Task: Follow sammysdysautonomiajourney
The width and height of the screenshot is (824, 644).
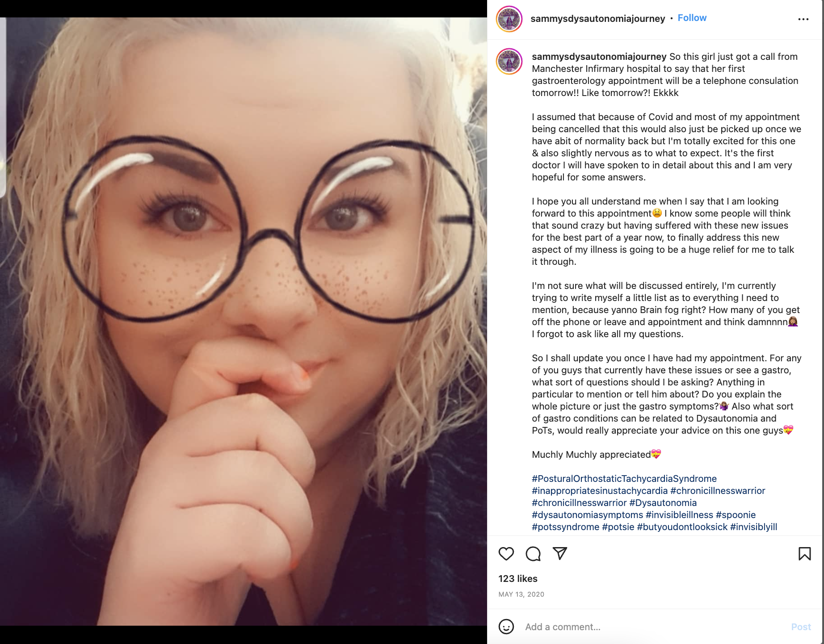Action: pyautogui.click(x=692, y=18)
